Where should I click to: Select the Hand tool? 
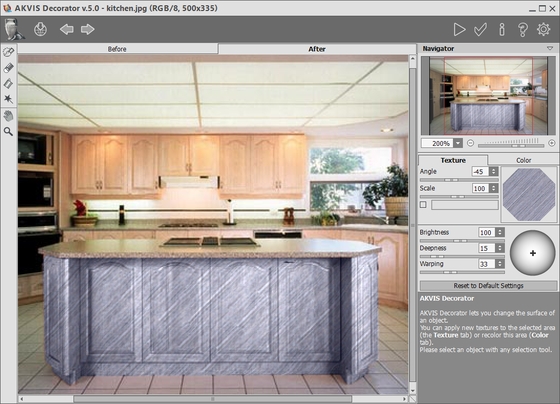pyautogui.click(x=8, y=116)
